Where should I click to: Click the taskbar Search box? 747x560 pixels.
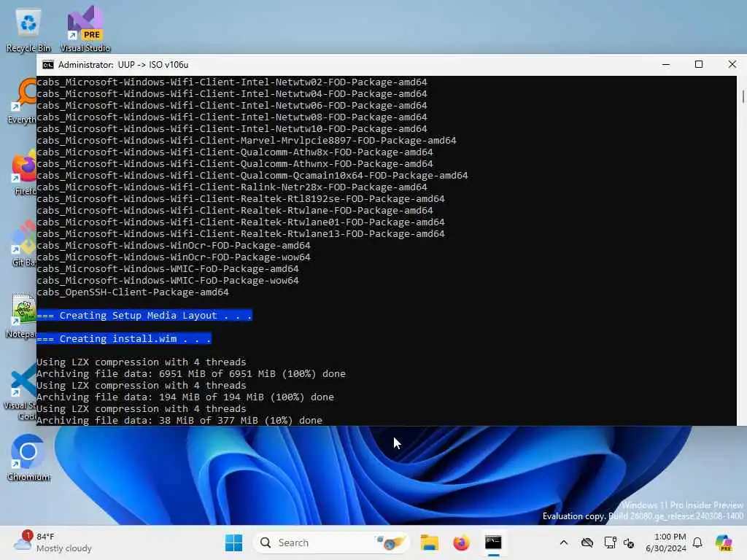pyautogui.click(x=331, y=542)
